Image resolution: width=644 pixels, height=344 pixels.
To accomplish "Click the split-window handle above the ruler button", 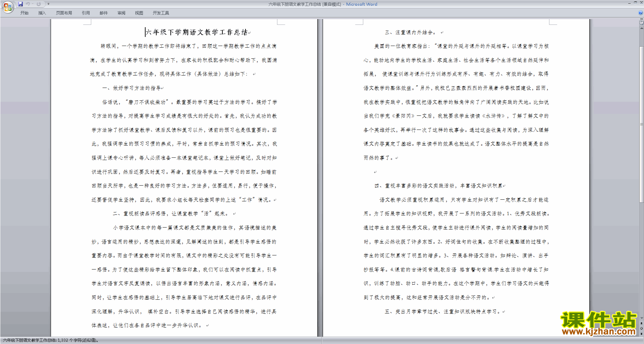I will tap(642, 19).
